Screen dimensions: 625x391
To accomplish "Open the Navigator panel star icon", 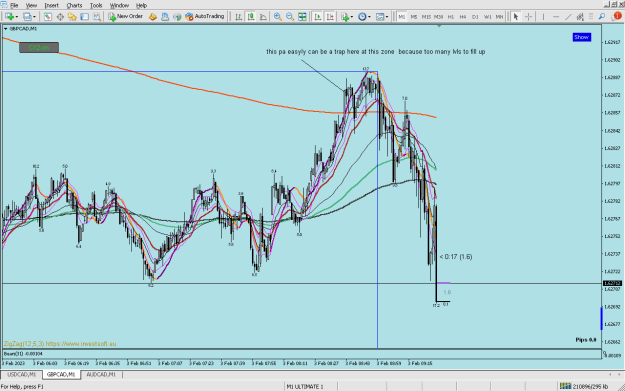I will coord(72,17).
